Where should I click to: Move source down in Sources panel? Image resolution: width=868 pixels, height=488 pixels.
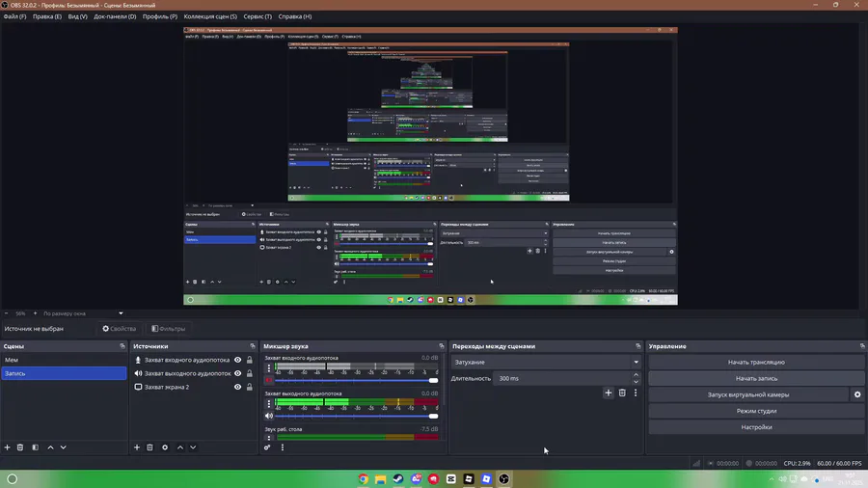[x=193, y=447]
